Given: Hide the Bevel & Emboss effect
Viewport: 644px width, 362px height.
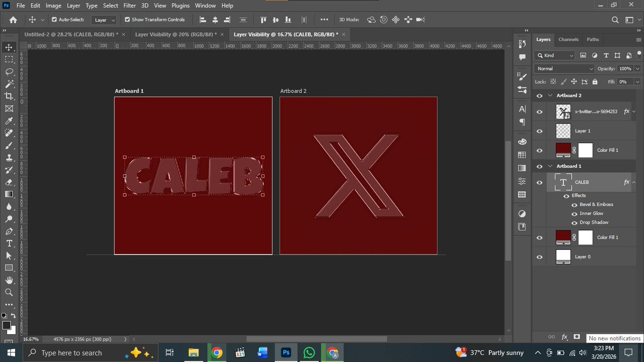Looking at the screenshot, I should tap(574, 204).
